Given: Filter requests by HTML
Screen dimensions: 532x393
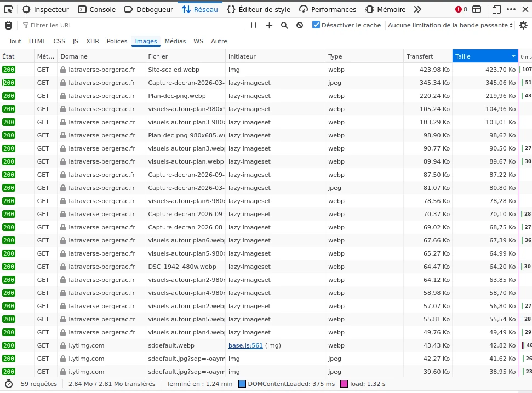Looking at the screenshot, I should coord(37,41).
